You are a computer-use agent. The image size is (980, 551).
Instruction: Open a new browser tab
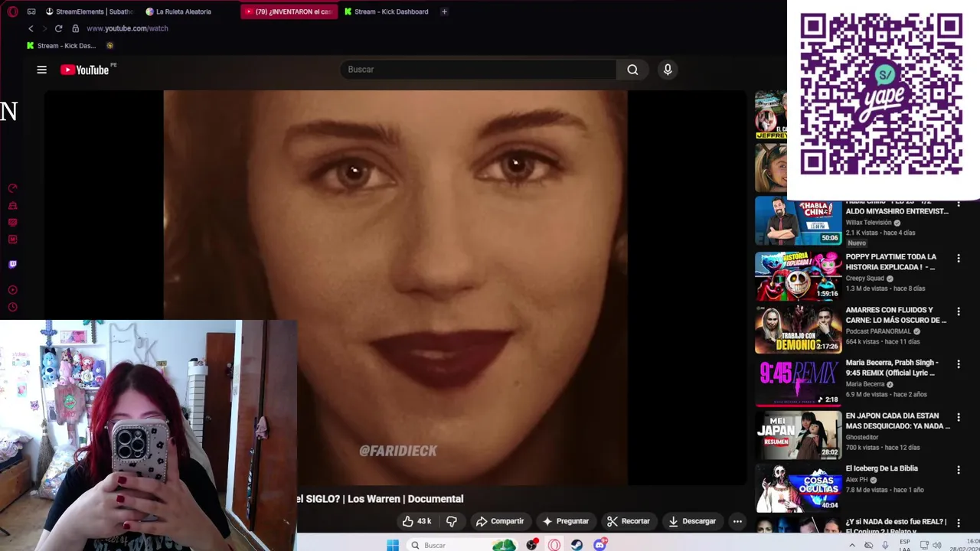[x=444, y=11]
